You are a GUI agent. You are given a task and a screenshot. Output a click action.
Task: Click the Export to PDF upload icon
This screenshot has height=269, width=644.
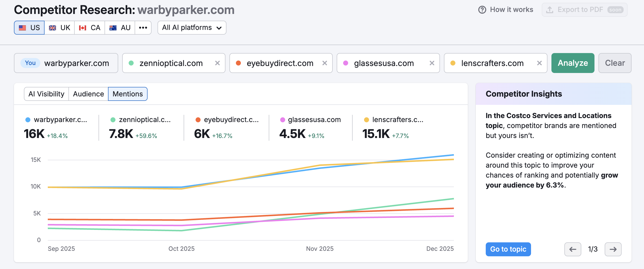click(x=549, y=10)
